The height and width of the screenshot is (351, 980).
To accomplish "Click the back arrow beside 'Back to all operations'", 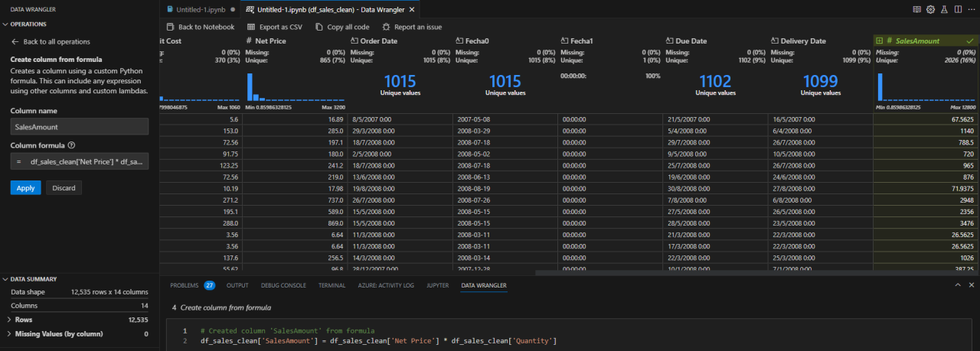I will coord(15,42).
